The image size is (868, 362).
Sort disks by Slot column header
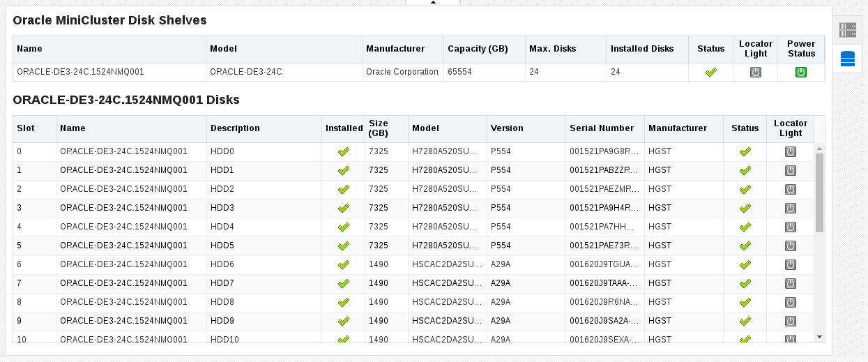click(26, 128)
